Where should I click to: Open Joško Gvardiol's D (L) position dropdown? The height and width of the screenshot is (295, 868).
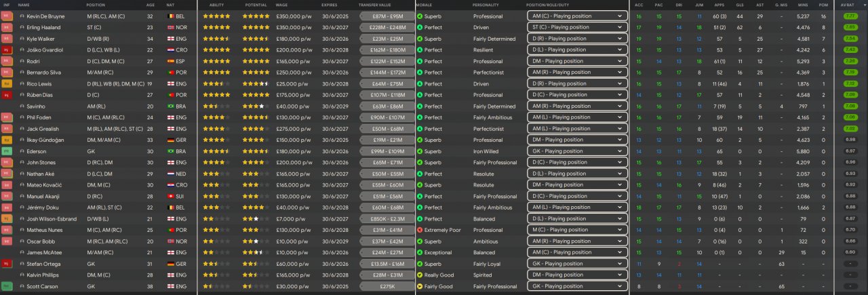(x=577, y=50)
